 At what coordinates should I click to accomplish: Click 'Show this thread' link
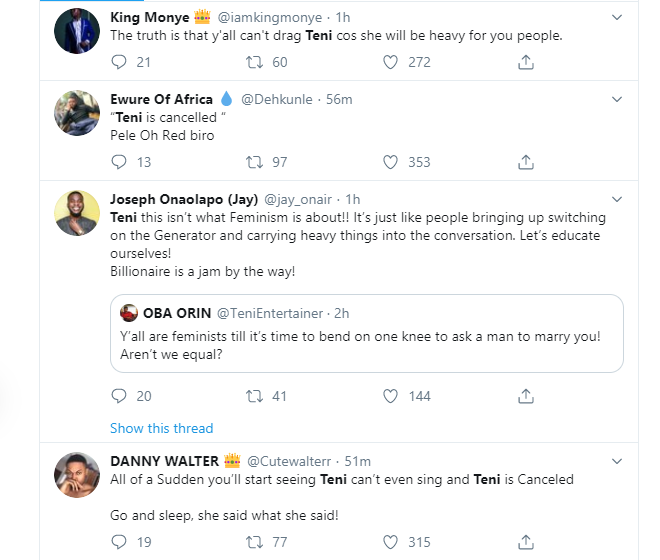point(161,428)
